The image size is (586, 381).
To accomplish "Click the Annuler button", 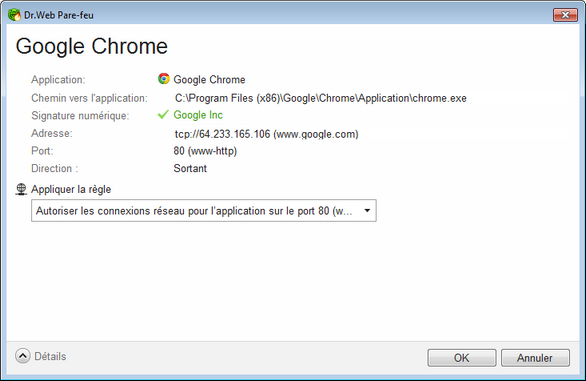I will [535, 358].
